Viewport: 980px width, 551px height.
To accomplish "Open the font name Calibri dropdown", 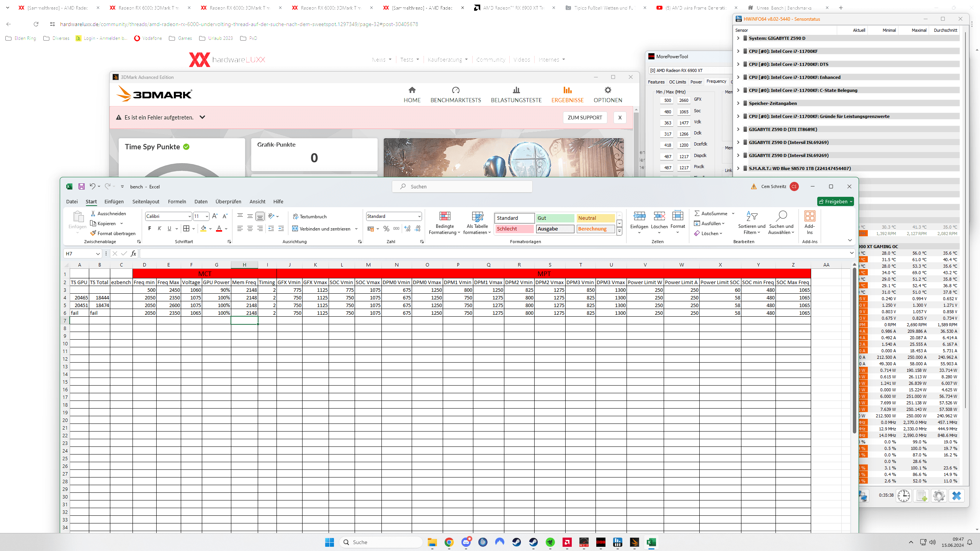I will click(189, 216).
